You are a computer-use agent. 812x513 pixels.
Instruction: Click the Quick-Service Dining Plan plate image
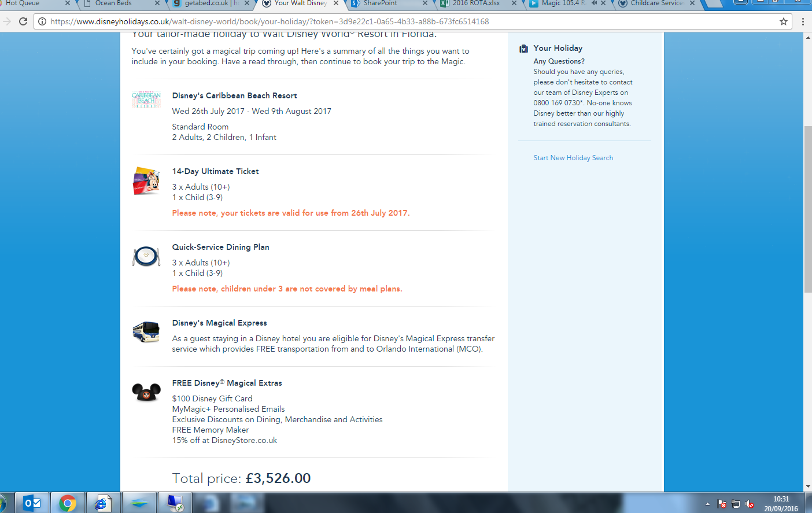[x=146, y=256]
